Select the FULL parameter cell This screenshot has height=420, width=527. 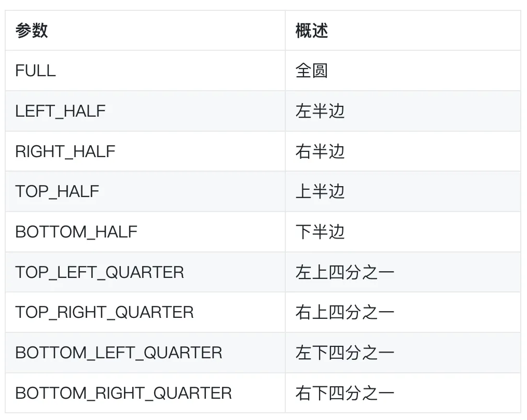(x=35, y=71)
